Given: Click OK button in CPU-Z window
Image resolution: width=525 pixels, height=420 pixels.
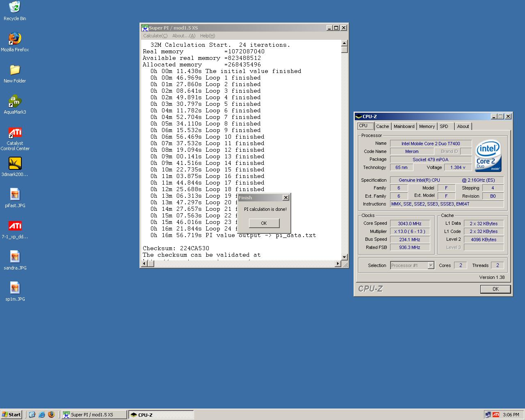Looking at the screenshot, I should click(495, 289).
